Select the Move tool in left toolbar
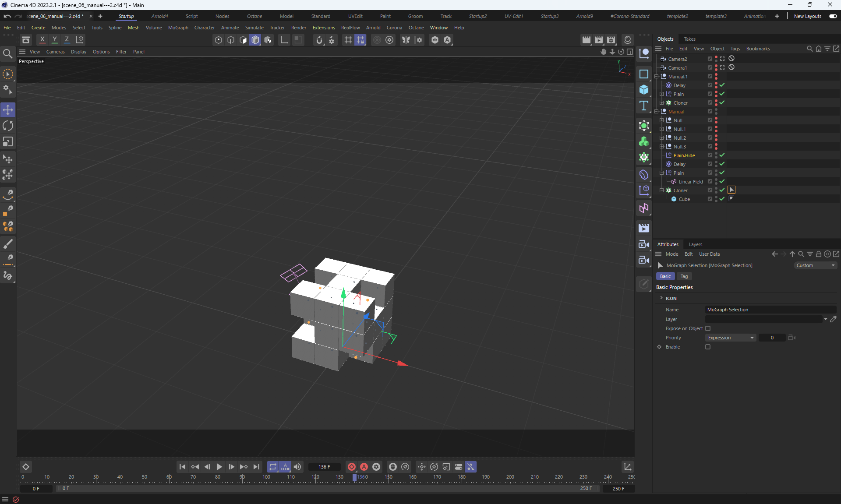This screenshot has height=504, width=841. [8, 110]
